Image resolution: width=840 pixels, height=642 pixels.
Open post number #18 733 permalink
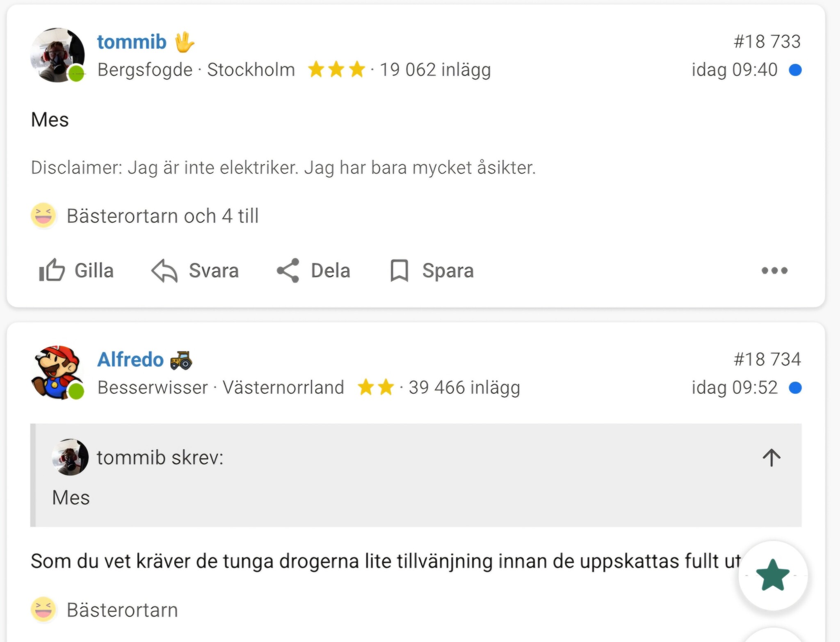click(767, 41)
